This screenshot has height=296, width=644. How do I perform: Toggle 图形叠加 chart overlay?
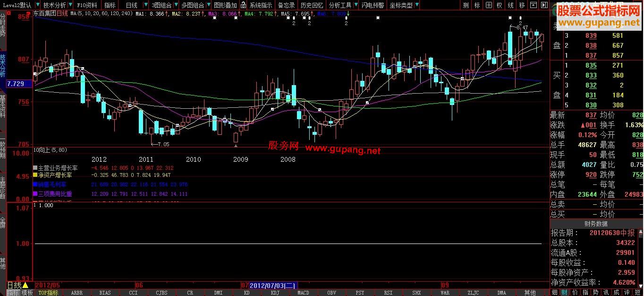tap(226, 5)
